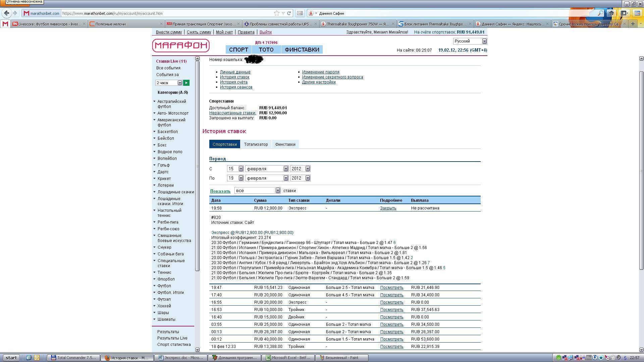Screen dimensions: 644x362
Task: Switch to the Тотализатор tab
Action: pyautogui.click(x=256, y=144)
